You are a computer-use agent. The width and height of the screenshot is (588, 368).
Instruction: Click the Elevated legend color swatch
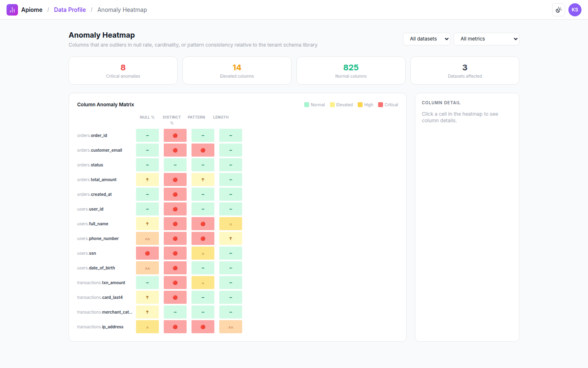(x=332, y=105)
